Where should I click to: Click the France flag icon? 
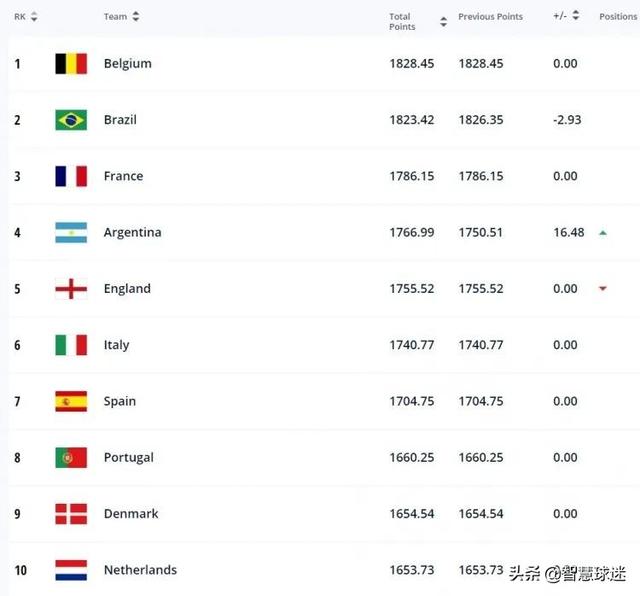[x=71, y=176]
